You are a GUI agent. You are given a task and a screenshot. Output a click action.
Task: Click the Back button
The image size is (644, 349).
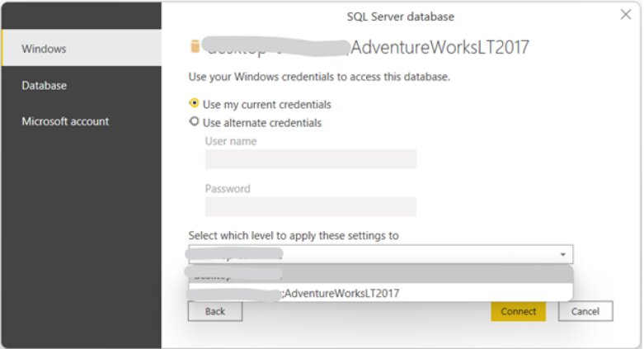(x=215, y=311)
